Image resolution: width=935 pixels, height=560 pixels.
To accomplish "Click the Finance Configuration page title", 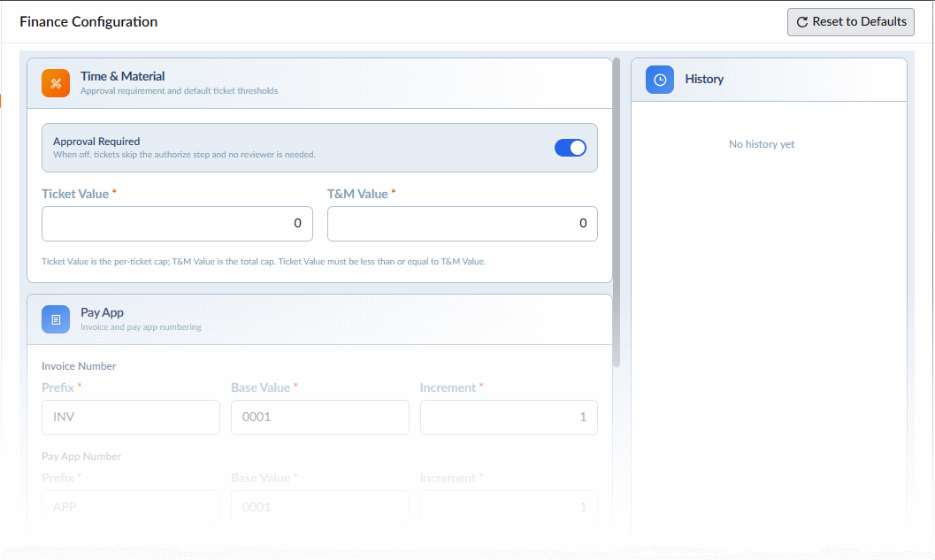I will coord(88,22).
